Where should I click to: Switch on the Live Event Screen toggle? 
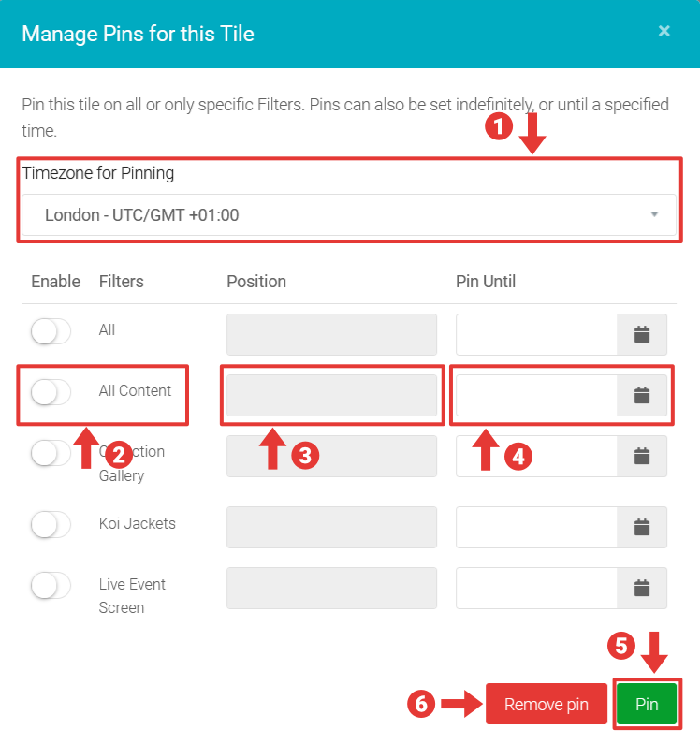tap(51, 586)
